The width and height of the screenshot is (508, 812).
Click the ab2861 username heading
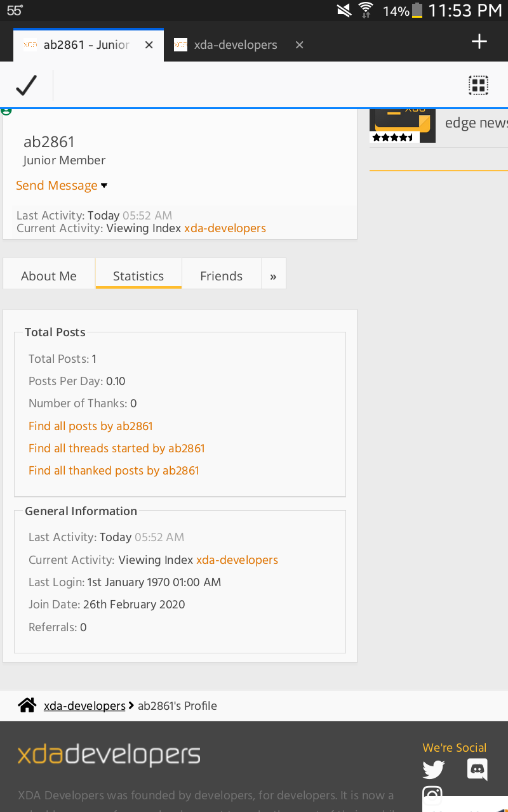tap(49, 141)
